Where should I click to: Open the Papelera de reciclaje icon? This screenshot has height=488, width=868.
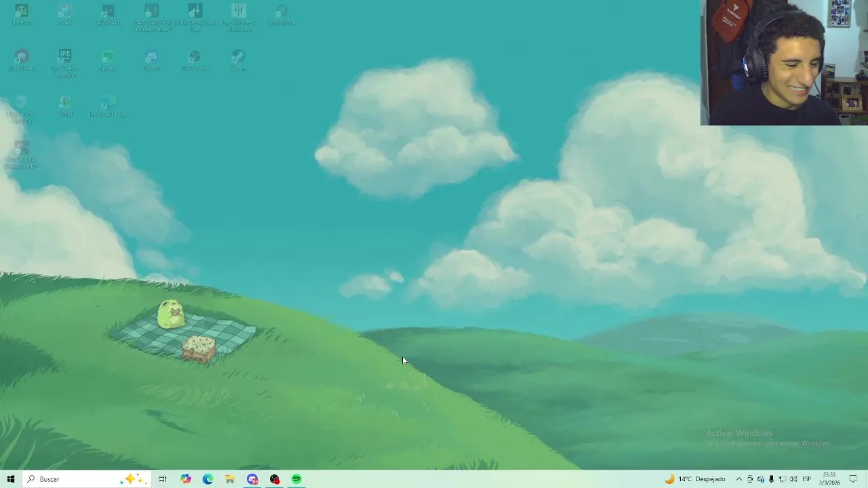(21, 108)
